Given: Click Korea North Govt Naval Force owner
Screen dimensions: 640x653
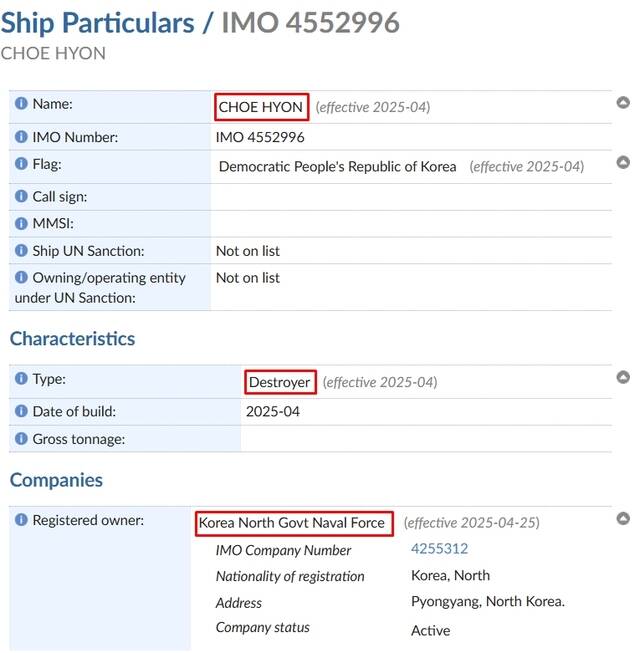Looking at the screenshot, I should 292,522.
